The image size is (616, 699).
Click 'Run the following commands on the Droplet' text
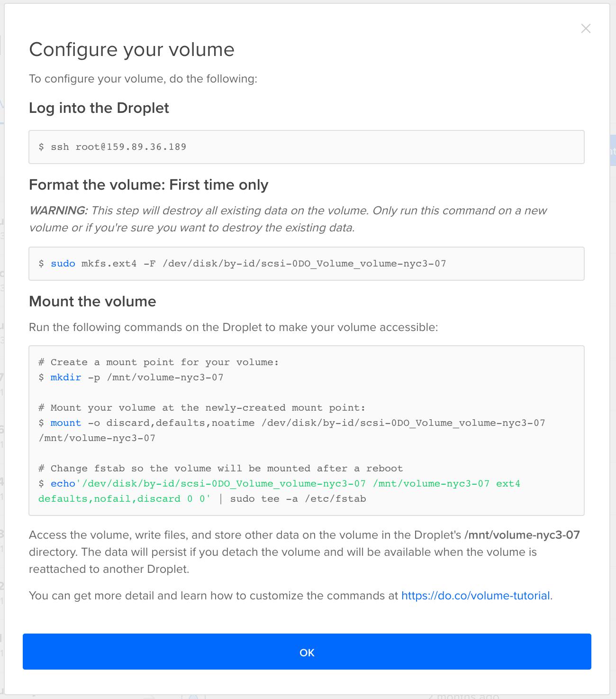coord(233,327)
